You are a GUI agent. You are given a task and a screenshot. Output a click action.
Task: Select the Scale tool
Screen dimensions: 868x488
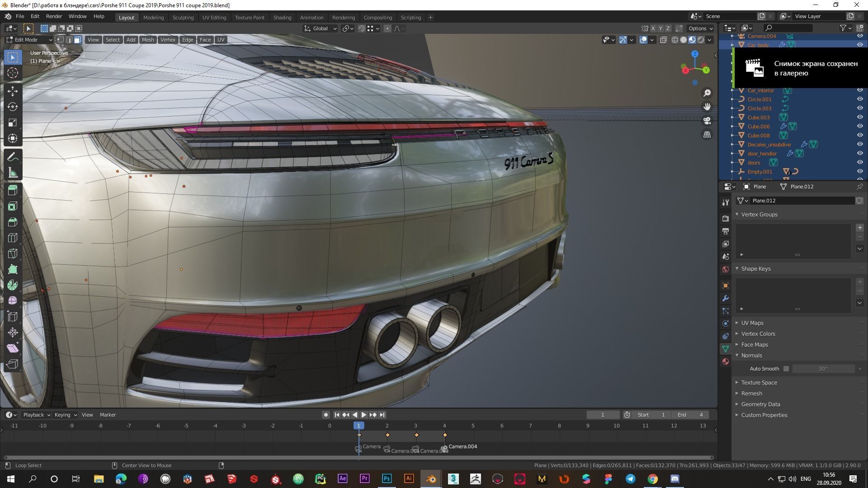13,122
